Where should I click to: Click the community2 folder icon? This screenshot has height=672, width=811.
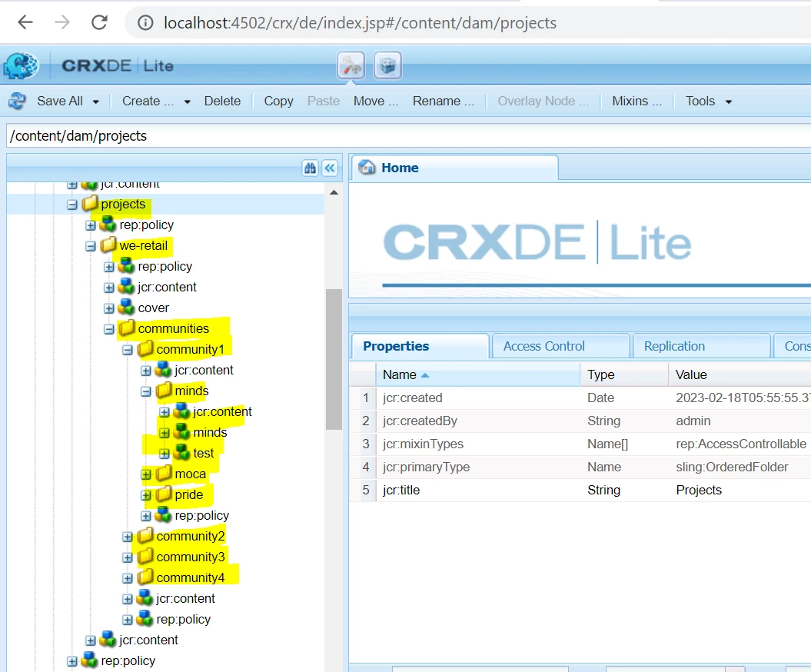pos(145,535)
